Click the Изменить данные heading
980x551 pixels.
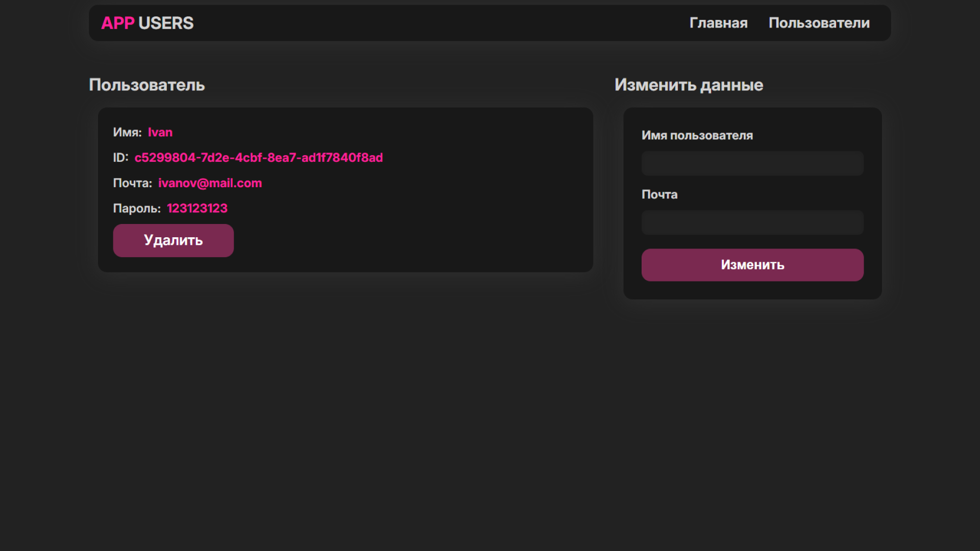(x=689, y=85)
